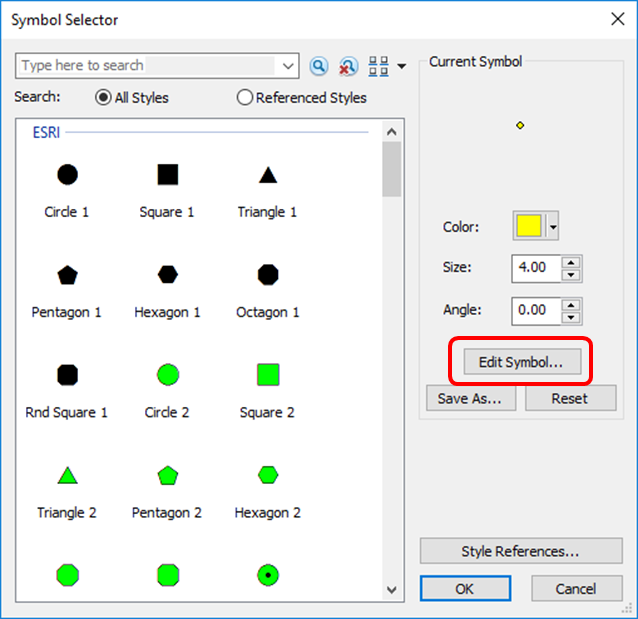Increase the Size value with up arrow
This screenshot has width=638, height=619.
(x=570, y=262)
